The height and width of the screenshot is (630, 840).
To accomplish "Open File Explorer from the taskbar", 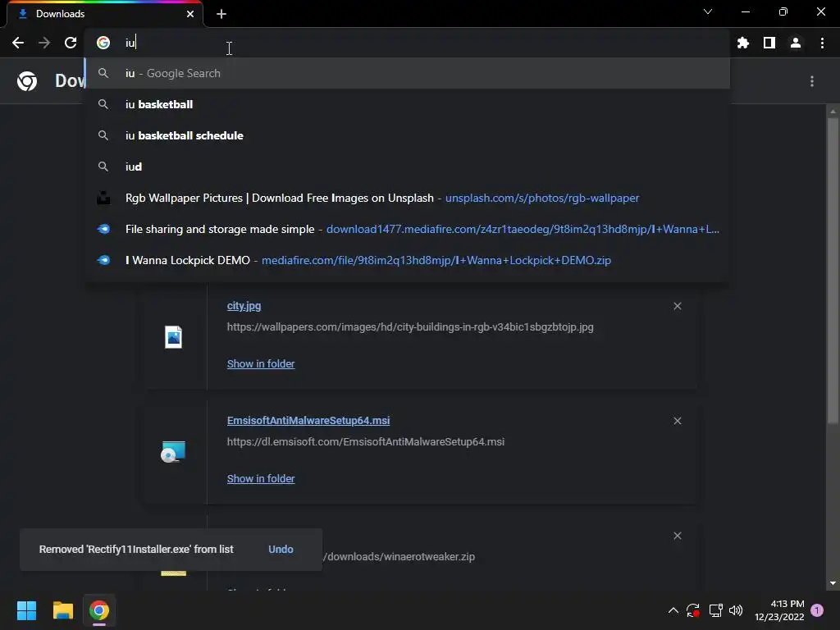I will (62, 610).
